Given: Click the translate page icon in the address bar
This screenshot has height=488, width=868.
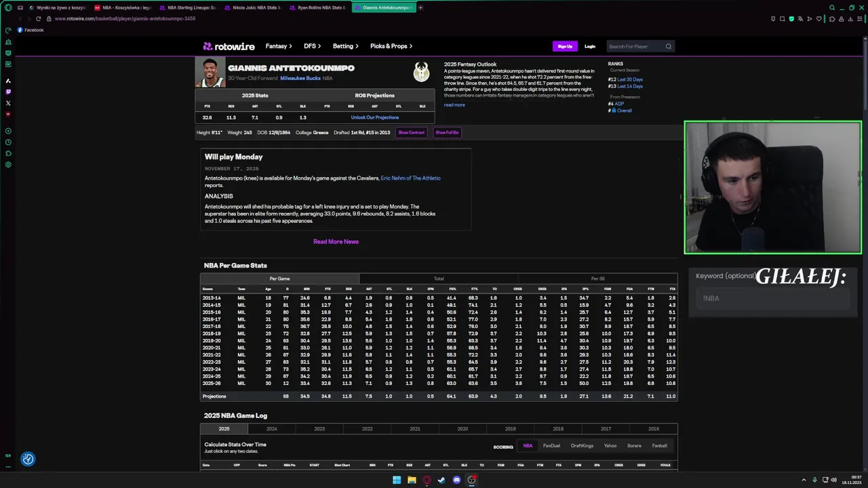Looking at the screenshot, I should (800, 19).
